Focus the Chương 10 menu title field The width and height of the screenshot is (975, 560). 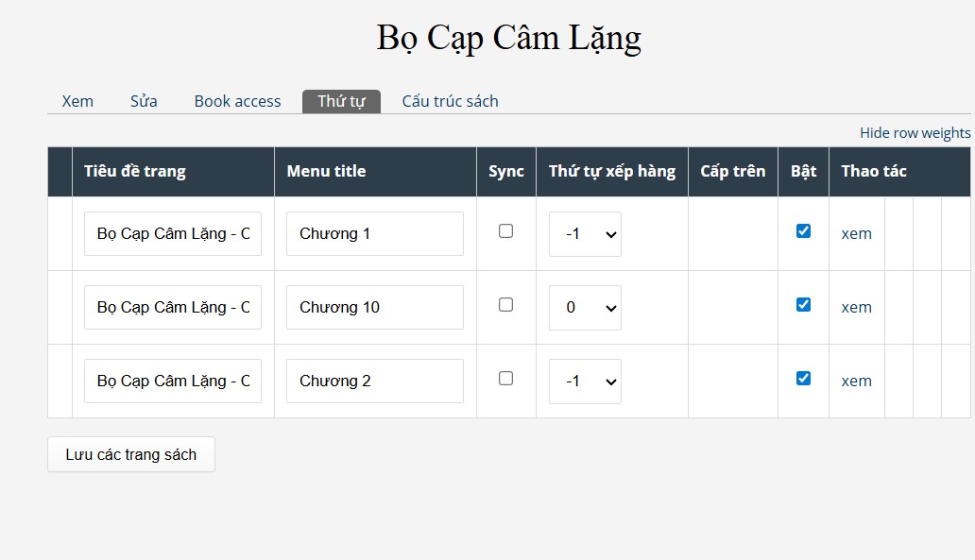[375, 308]
